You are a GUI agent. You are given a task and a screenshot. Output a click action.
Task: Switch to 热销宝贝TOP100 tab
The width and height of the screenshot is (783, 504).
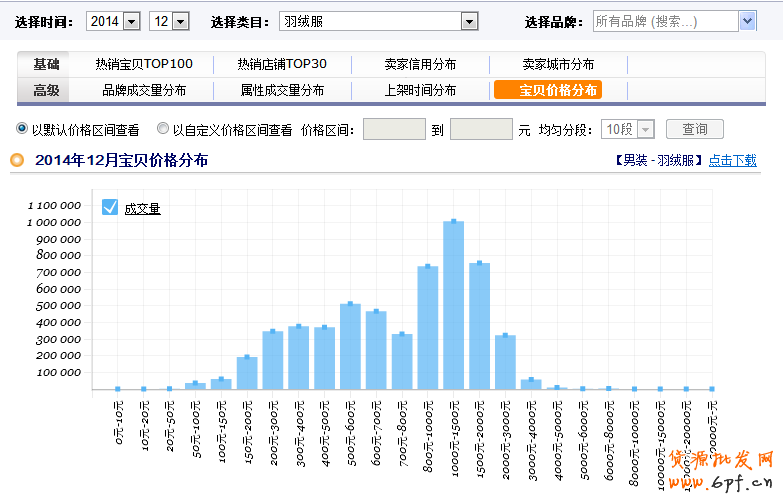point(144,64)
